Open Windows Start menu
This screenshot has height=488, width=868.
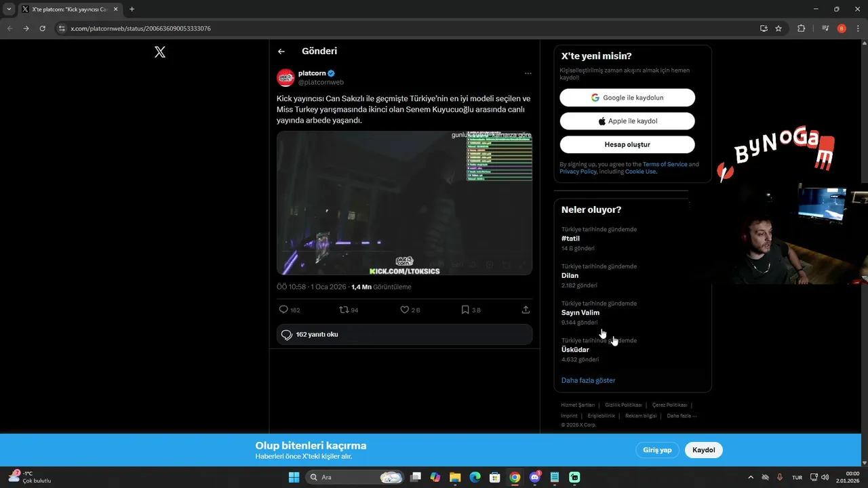pos(294,477)
